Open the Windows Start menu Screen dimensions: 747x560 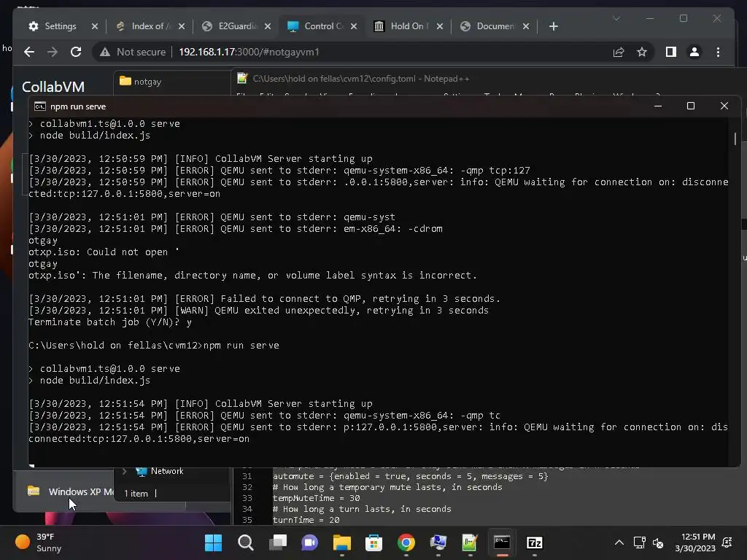tap(214, 542)
